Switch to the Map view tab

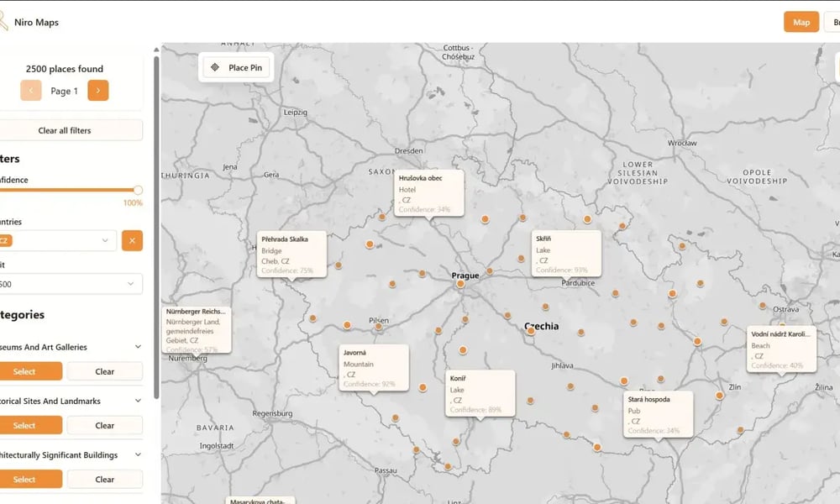click(801, 22)
